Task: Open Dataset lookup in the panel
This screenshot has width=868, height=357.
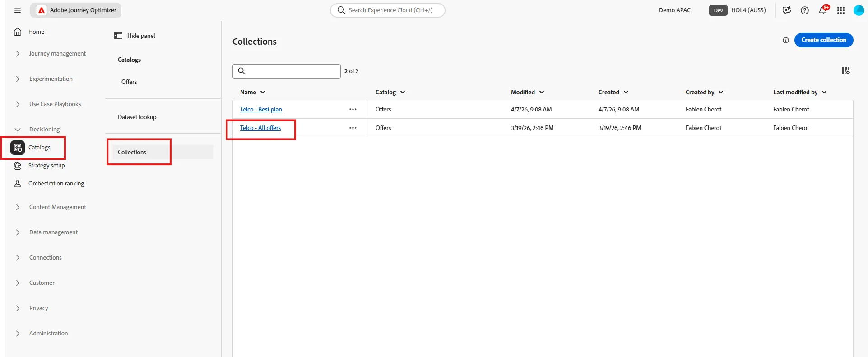Action: coord(137,117)
